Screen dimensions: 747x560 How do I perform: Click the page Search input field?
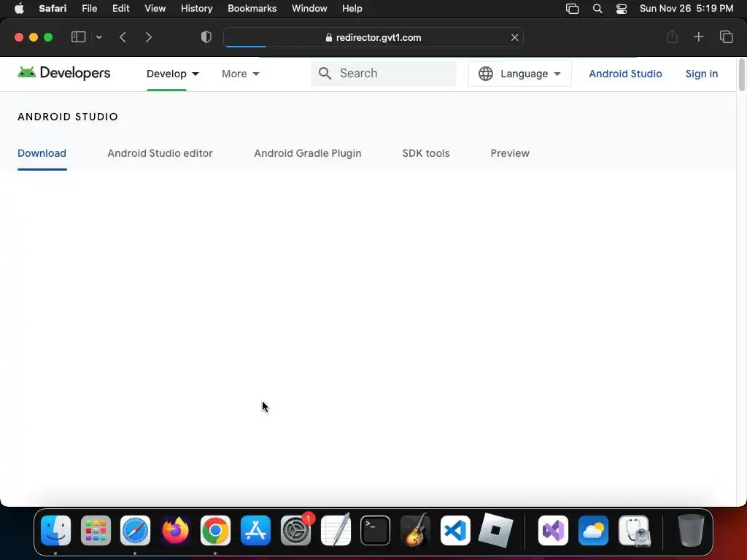[x=384, y=74]
